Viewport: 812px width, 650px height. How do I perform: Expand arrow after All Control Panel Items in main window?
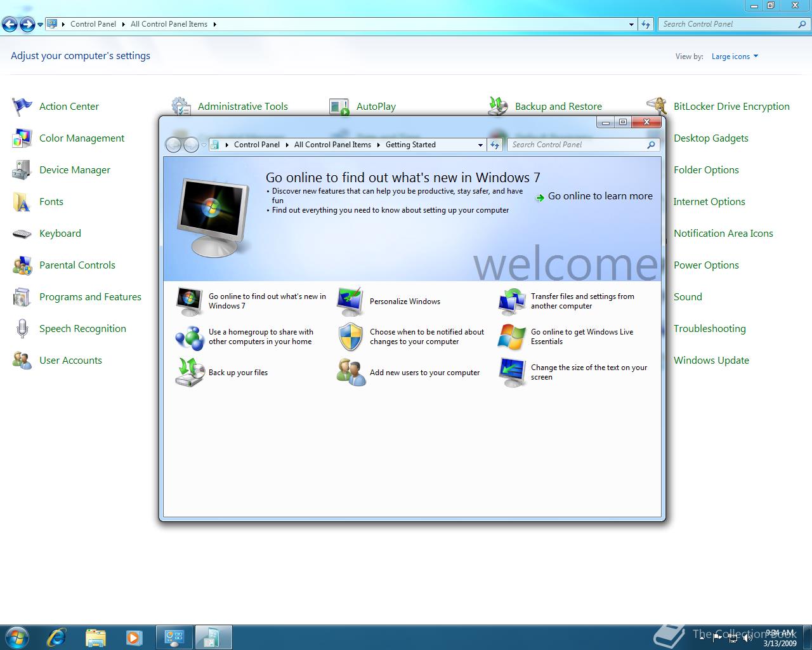(214, 24)
